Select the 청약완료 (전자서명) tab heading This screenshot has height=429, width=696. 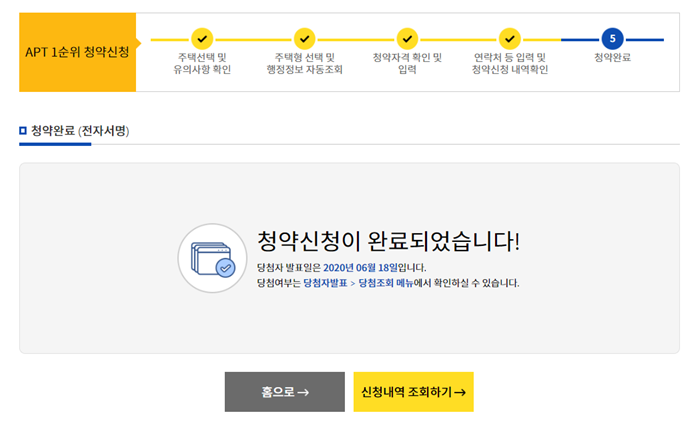(80, 131)
